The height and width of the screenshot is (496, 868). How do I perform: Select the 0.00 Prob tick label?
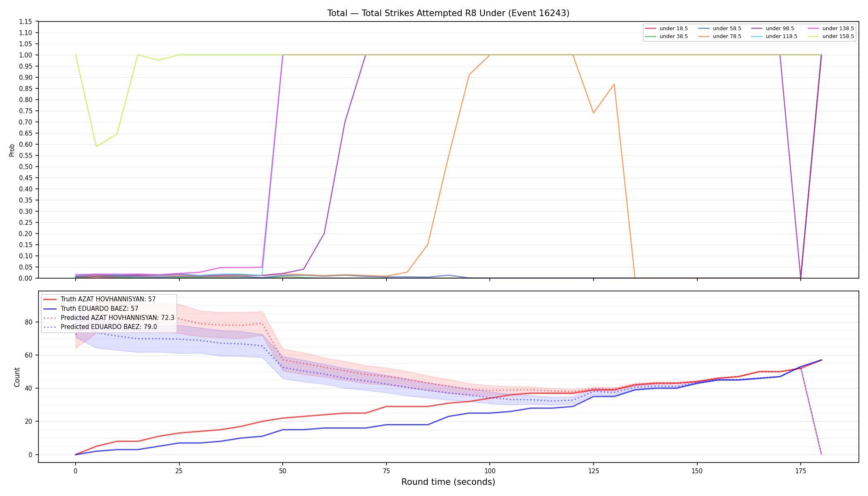pyautogui.click(x=26, y=278)
